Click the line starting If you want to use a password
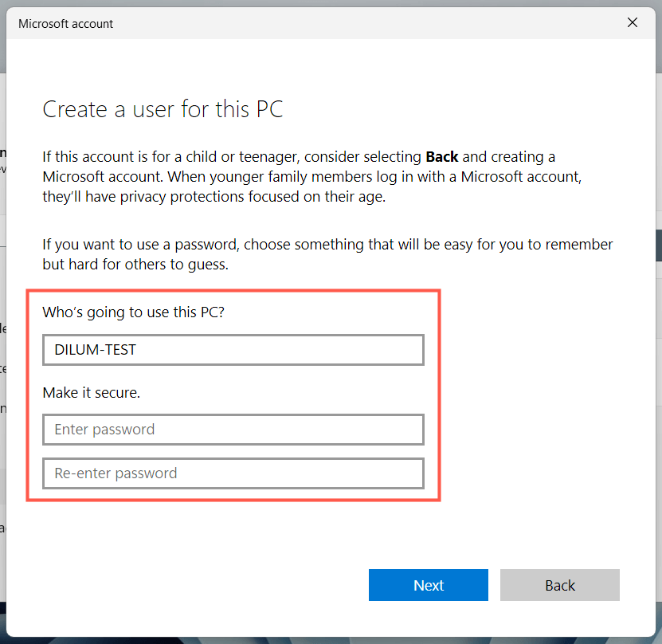The image size is (662, 644). [327, 245]
